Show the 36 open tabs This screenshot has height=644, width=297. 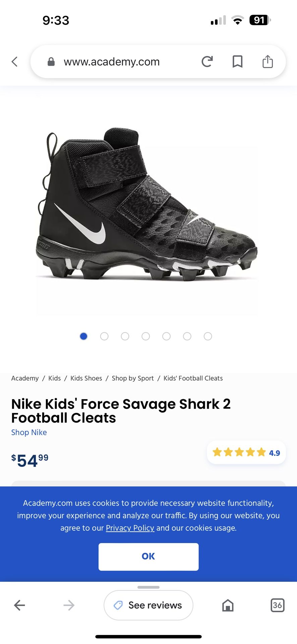pyautogui.click(x=277, y=605)
